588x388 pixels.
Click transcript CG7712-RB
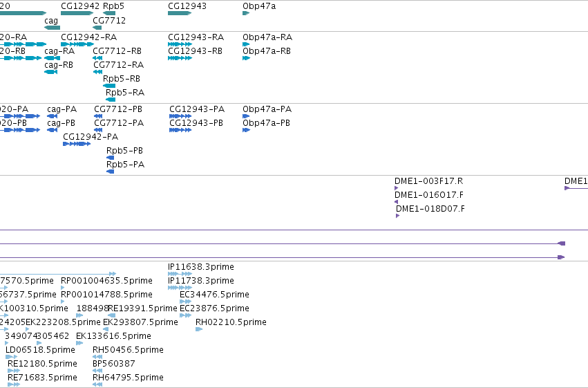point(117,51)
